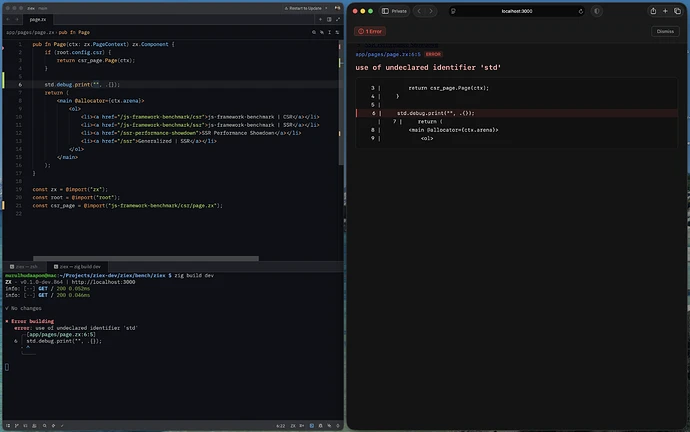Screen dimensions: 690x432
Task: Show Safari tab overview icon
Action: tap(679, 11)
